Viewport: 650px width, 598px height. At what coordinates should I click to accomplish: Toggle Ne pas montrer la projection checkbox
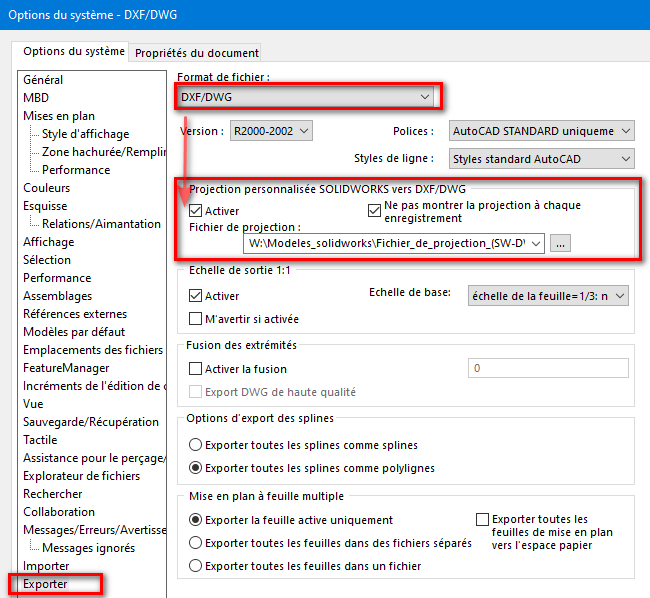[x=375, y=211]
